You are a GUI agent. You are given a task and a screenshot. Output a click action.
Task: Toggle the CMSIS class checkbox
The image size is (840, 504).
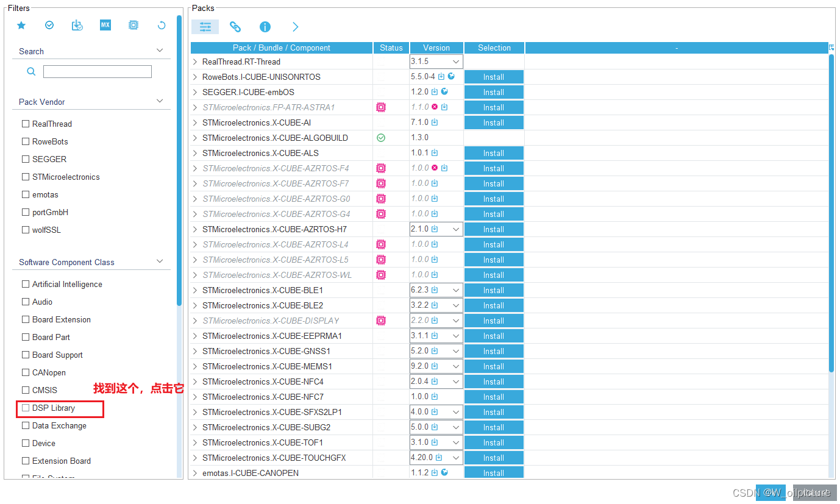(26, 390)
